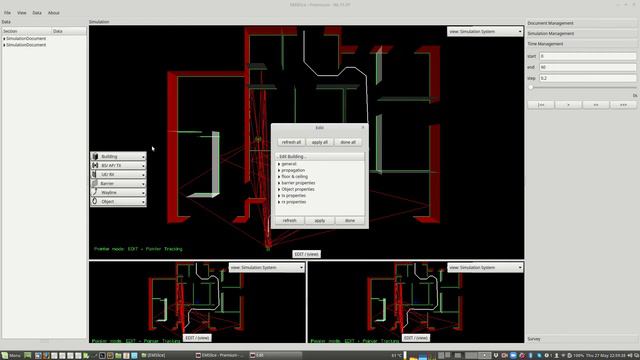The height and width of the screenshot is (360, 640).
Task: Select the BS/AP/TX transmitter tool
Action: tap(118, 165)
